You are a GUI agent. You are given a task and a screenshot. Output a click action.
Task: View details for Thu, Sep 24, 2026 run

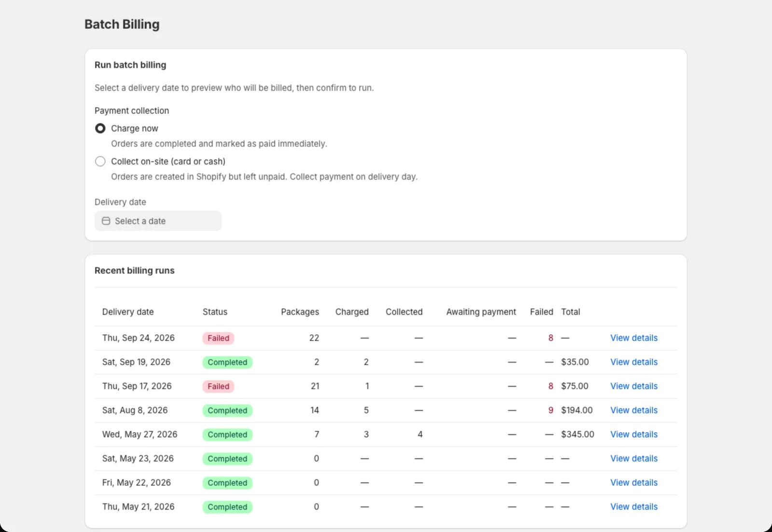pyautogui.click(x=634, y=338)
